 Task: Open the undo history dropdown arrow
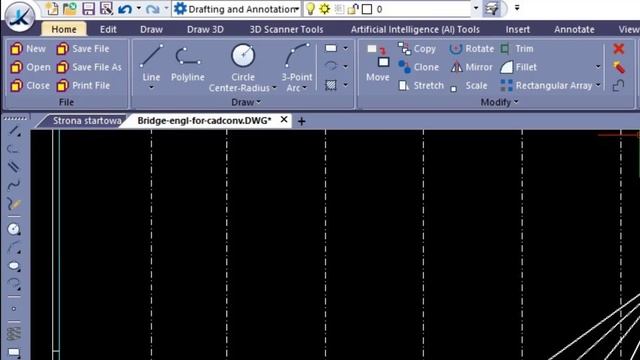pyautogui.click(x=139, y=9)
